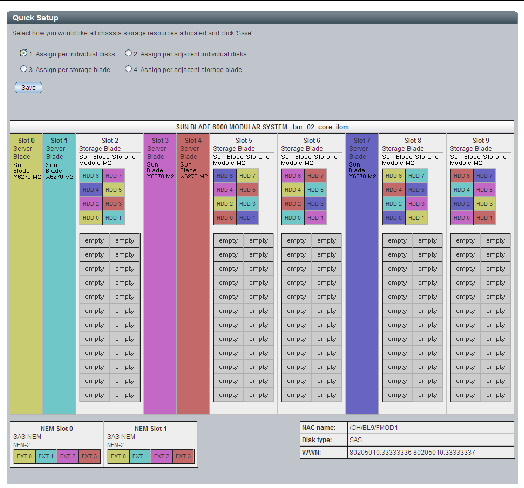The height and width of the screenshot is (488, 524).
Task: Select HDD 6 in Slot 6 storage blade
Action: (x=293, y=176)
